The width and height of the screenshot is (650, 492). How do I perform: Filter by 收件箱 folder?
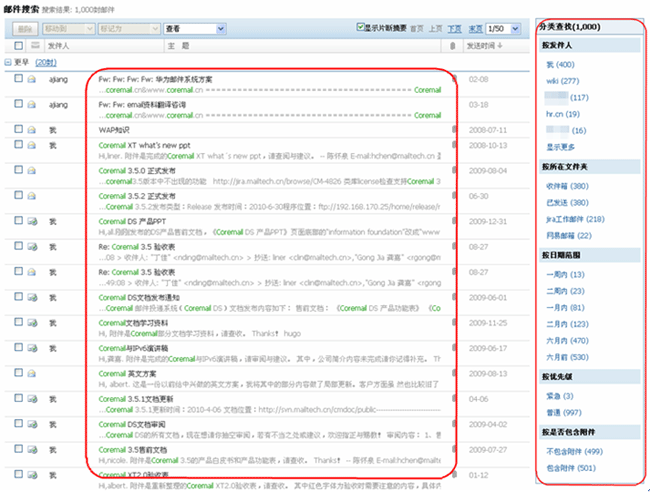click(x=566, y=184)
